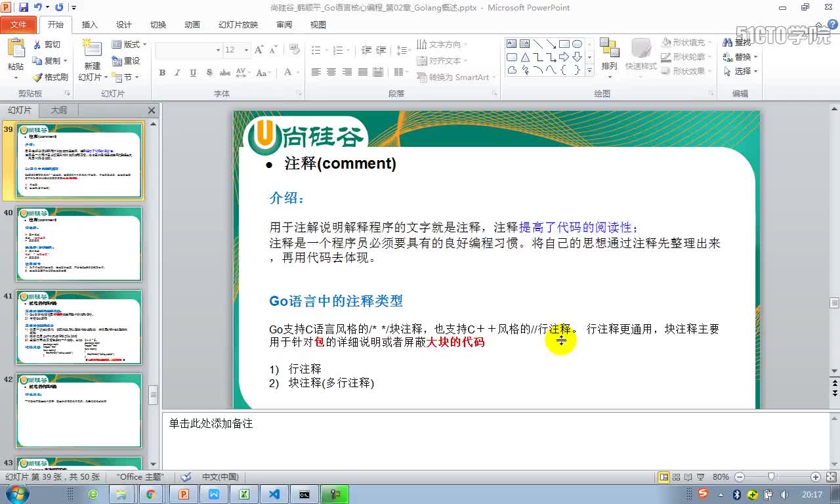This screenshot has width=840, height=504.
Task: Select the Format Painter (格式刷) tool
Action: point(51,77)
